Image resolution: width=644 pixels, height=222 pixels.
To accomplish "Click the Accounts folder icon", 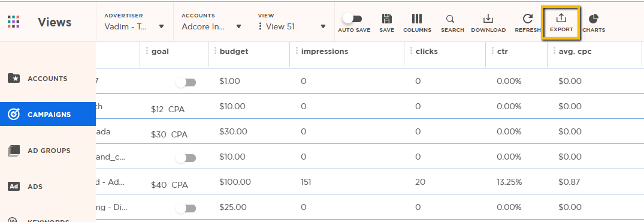I will (x=14, y=78).
